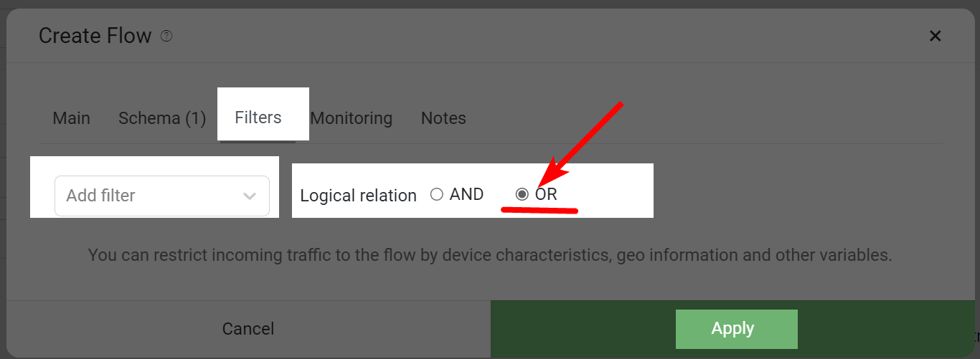Screen dimensions: 980x359
Task: Focus the Add filter placeholder text
Action: (x=100, y=196)
